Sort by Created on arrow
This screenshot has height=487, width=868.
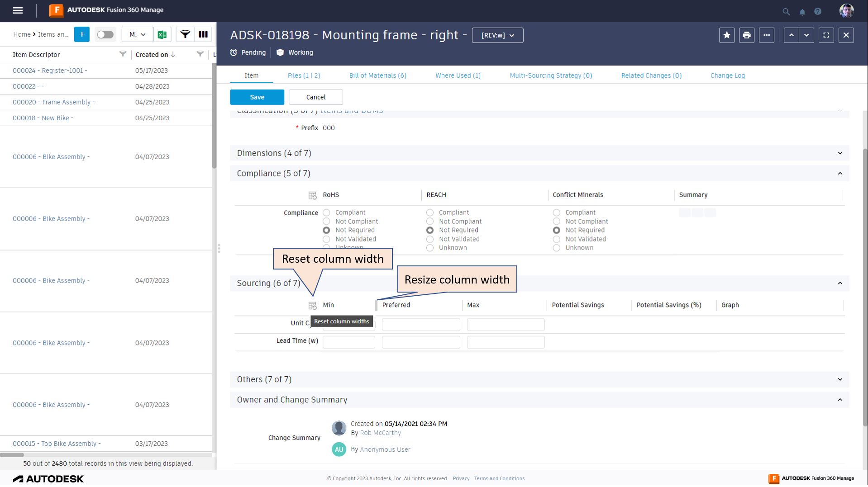click(173, 55)
